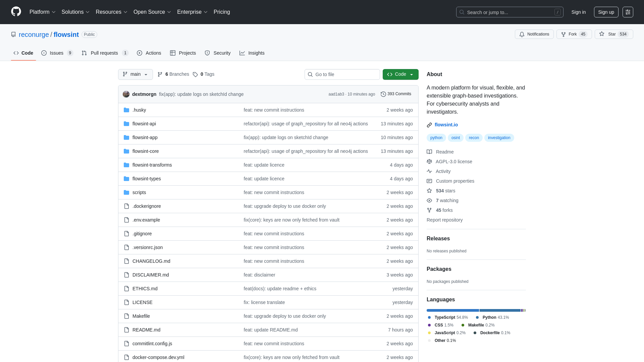The image size is (644, 362).
Task: Open the command palette icon next to Sign up
Action: pyautogui.click(x=628, y=12)
